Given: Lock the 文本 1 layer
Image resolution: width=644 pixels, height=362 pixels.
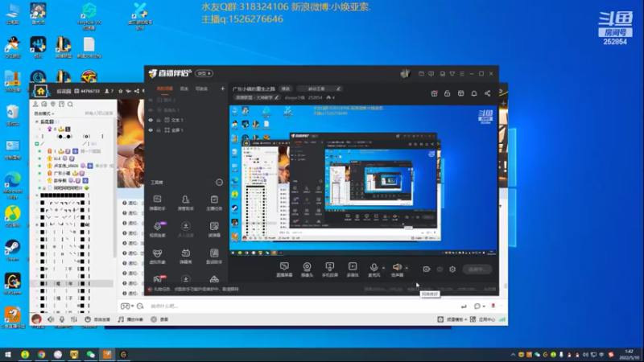Looking at the screenshot, I should (x=159, y=120).
